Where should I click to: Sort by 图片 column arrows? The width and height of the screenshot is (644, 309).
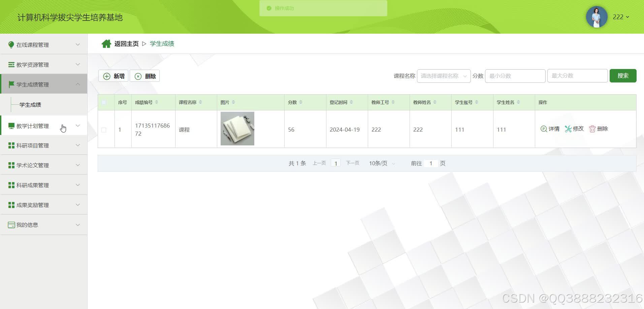(233, 102)
